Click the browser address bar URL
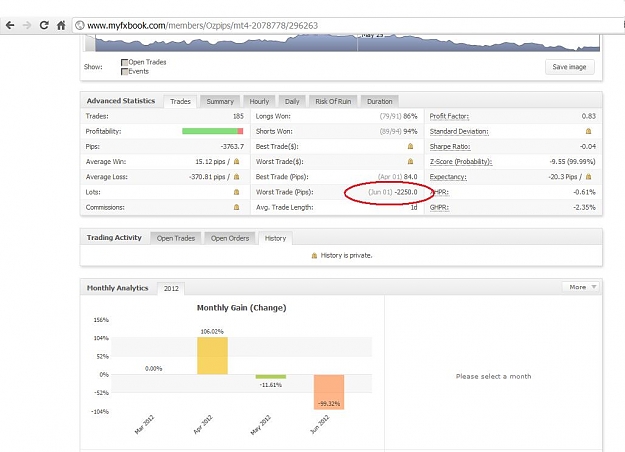This screenshot has width=625, height=452. [x=202, y=26]
